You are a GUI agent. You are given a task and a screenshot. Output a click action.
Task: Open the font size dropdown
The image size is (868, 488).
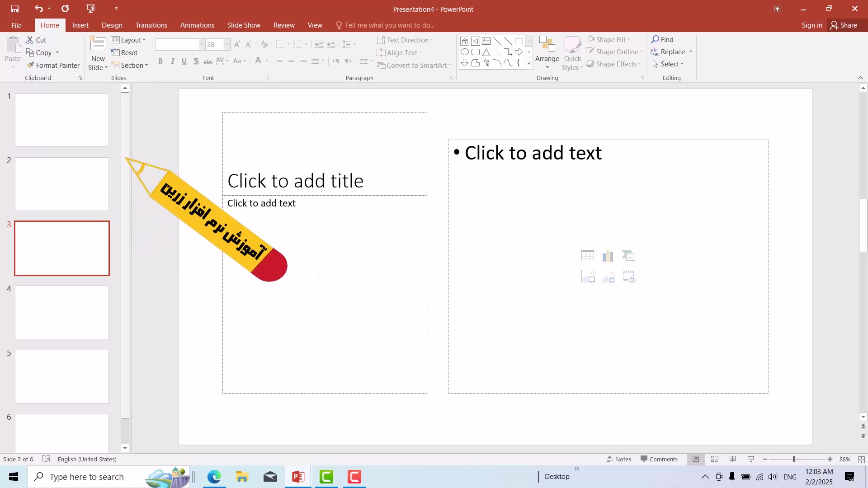click(x=226, y=44)
